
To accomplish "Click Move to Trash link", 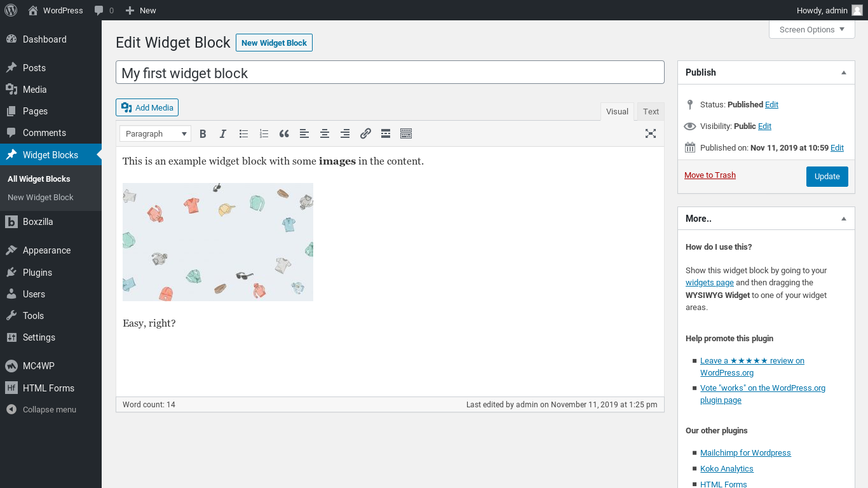I will [x=710, y=175].
